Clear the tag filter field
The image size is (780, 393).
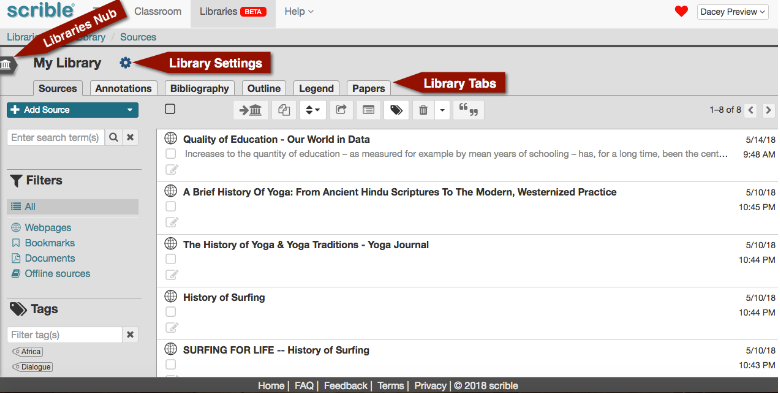(130, 335)
